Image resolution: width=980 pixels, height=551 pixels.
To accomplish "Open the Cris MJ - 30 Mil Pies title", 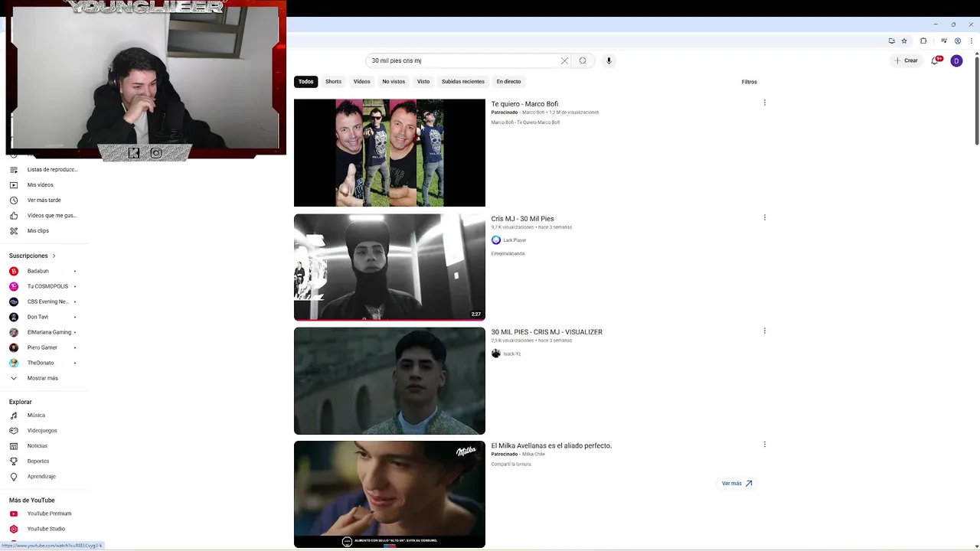I will 522,219.
